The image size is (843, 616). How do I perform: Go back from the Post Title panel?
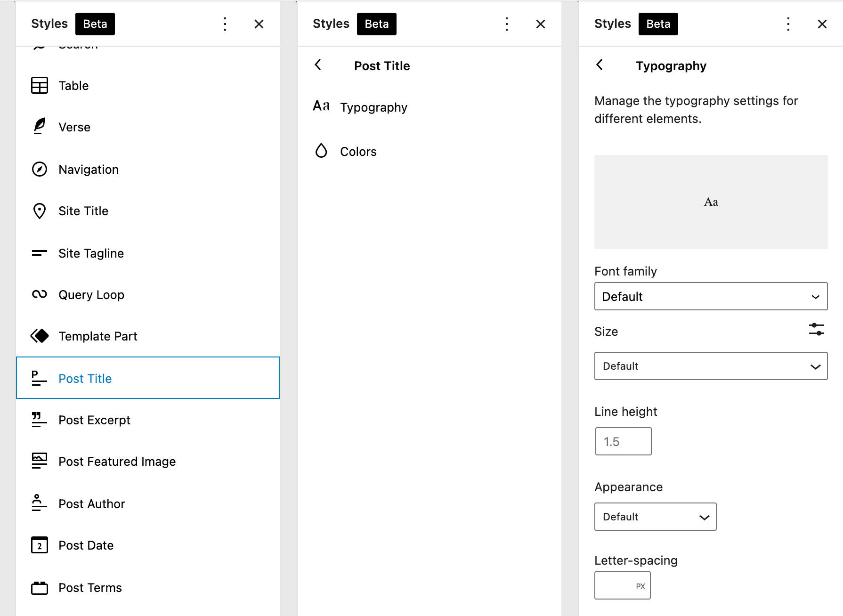(x=318, y=65)
